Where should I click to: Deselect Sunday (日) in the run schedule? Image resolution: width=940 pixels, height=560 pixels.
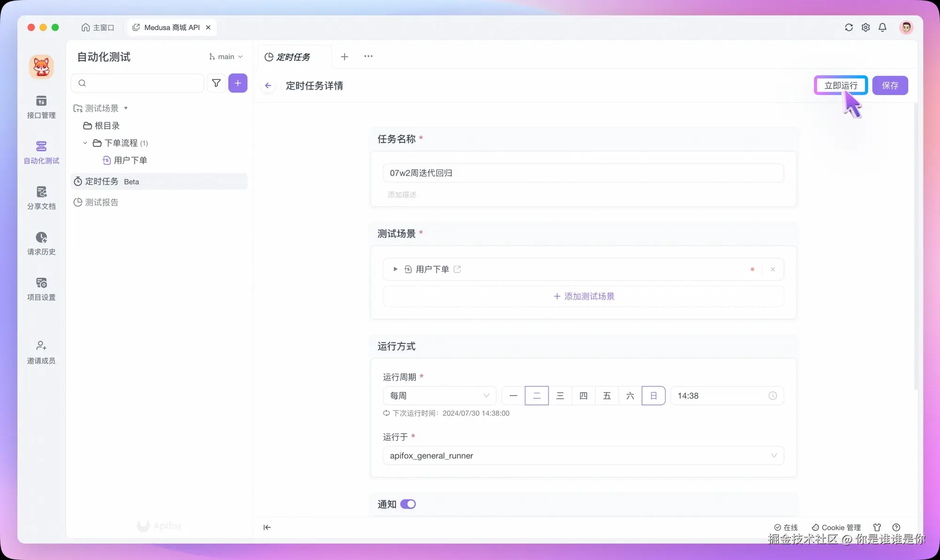[x=653, y=396]
